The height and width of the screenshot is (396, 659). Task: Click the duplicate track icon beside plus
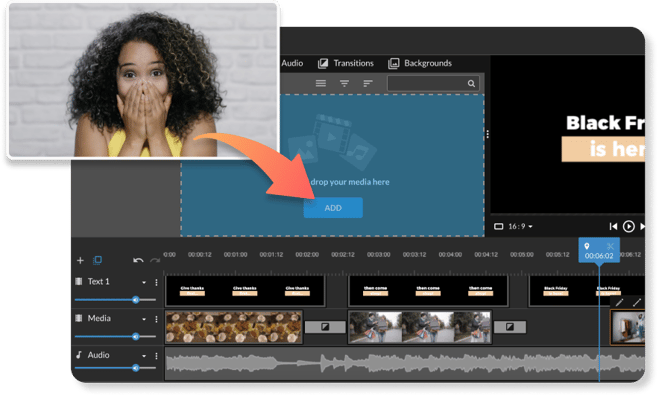98,260
